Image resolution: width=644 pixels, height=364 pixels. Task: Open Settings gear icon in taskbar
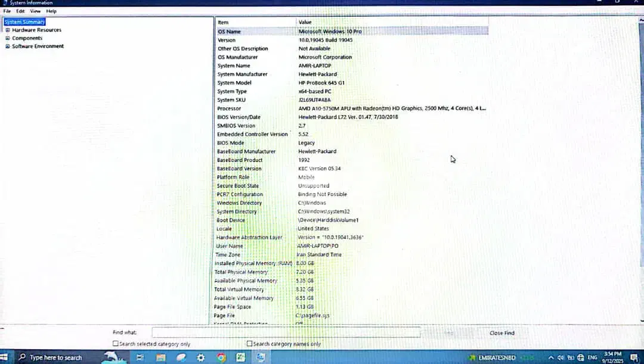pos(201,357)
